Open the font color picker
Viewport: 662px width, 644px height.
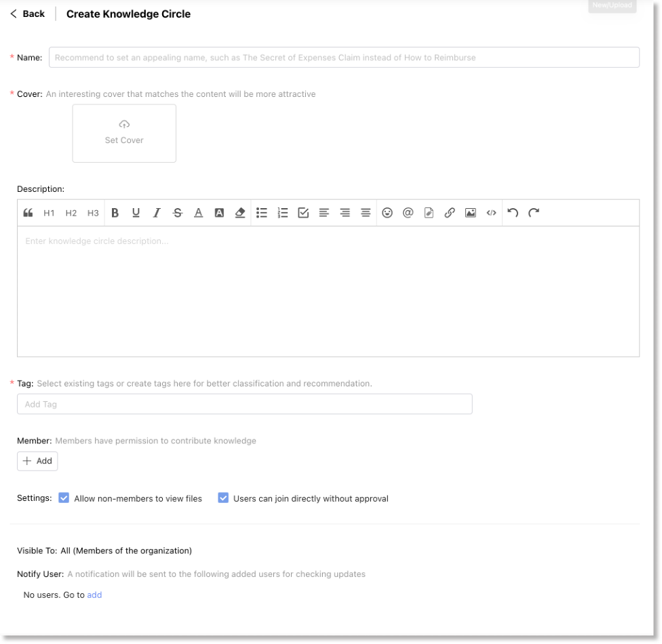(x=198, y=213)
